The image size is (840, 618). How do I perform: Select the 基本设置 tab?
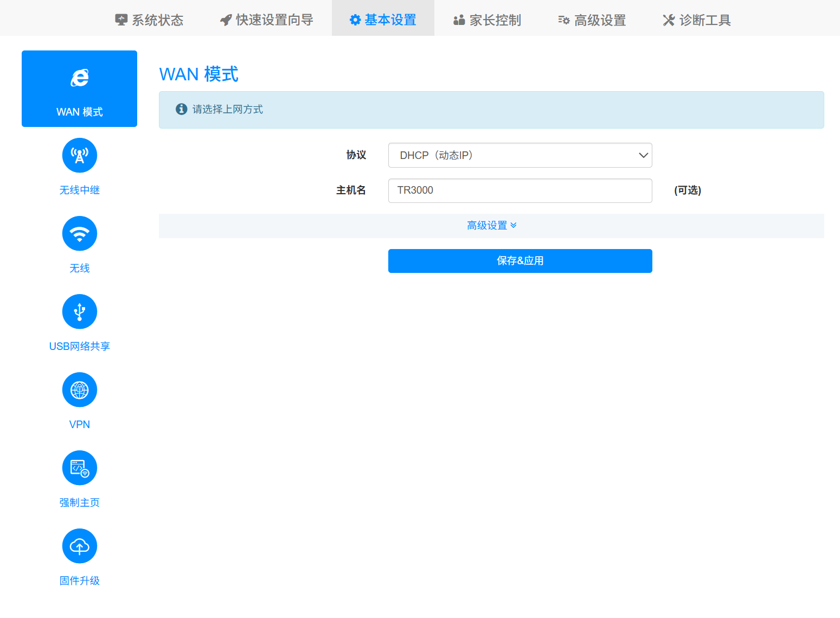tap(383, 20)
